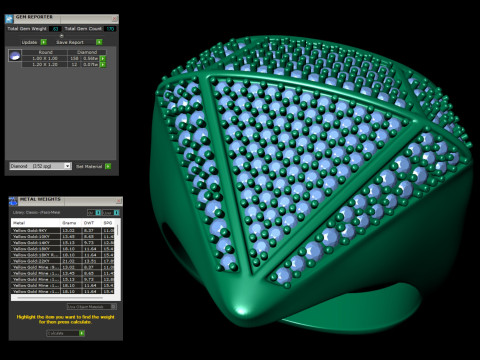
Task: Click the green Save Report button
Action: coord(99,42)
